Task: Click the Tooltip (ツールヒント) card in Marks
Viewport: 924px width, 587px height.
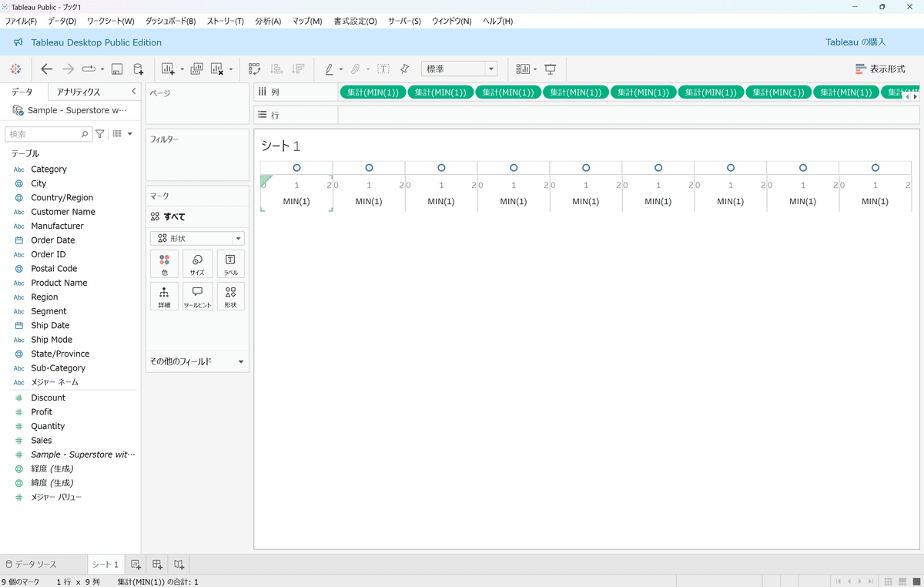Action: click(198, 297)
